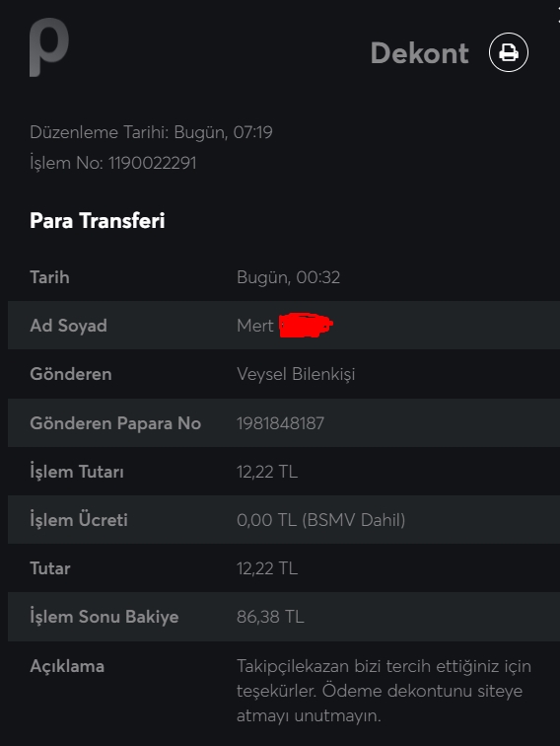The image size is (560, 746).
Task: Click the İşlem No 1190022291 text
Action: 112,163
